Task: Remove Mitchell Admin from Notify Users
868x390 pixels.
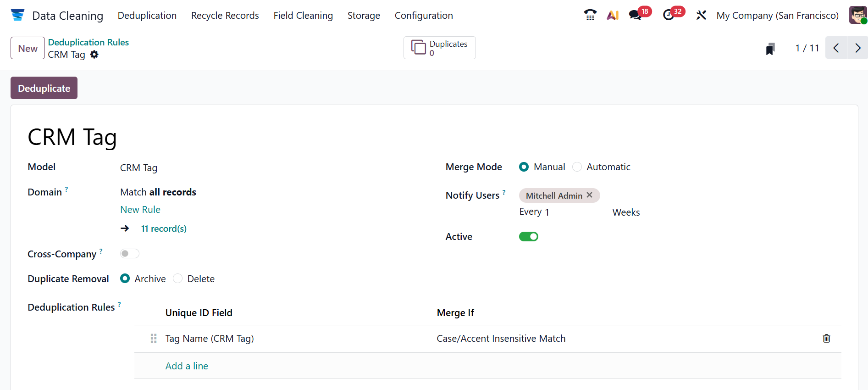Action: [590, 195]
